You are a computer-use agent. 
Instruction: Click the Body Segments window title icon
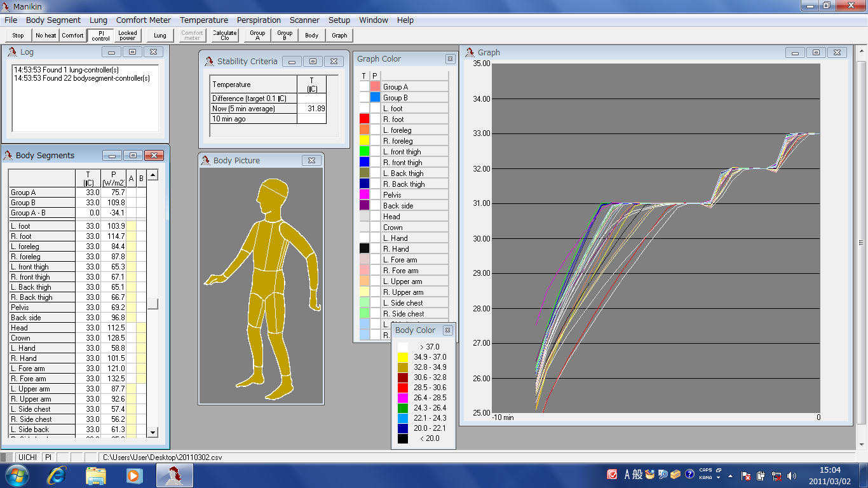pos(8,156)
